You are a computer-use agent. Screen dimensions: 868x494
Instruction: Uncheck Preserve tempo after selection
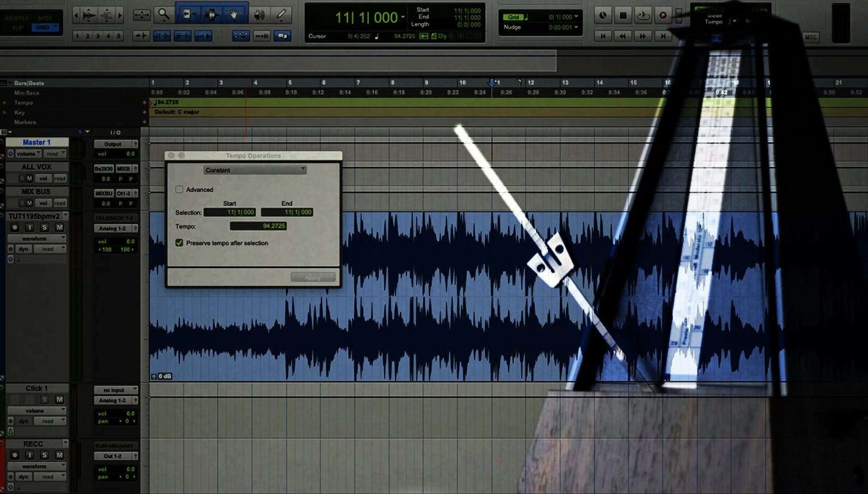179,243
